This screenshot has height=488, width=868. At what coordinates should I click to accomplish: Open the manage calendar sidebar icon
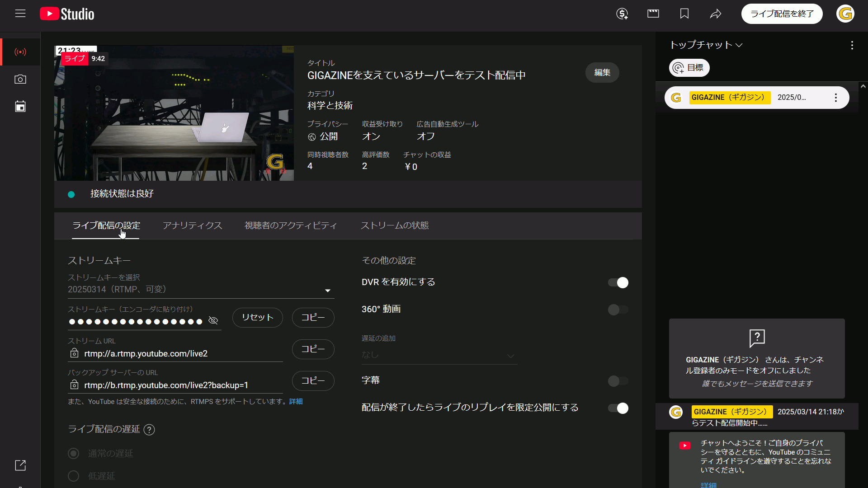pos(20,106)
